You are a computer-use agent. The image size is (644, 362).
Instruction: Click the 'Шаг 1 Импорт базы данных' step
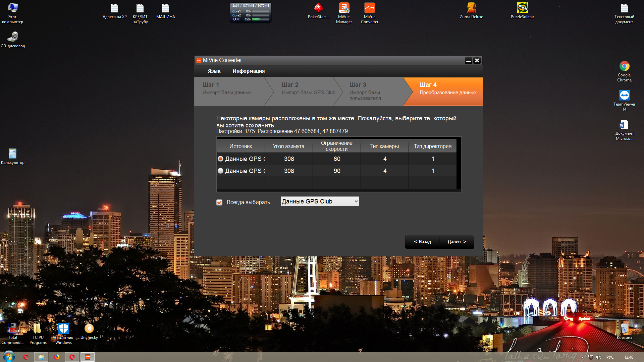click(x=227, y=89)
